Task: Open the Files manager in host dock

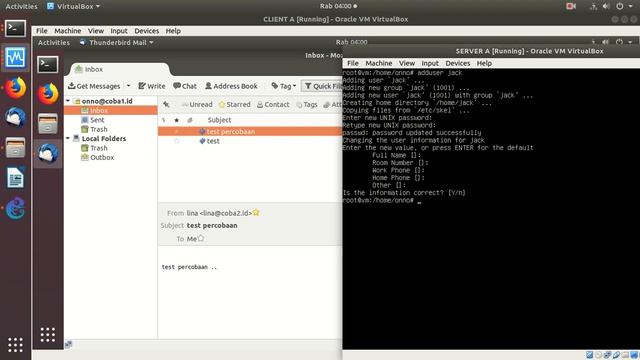Action: click(16, 148)
